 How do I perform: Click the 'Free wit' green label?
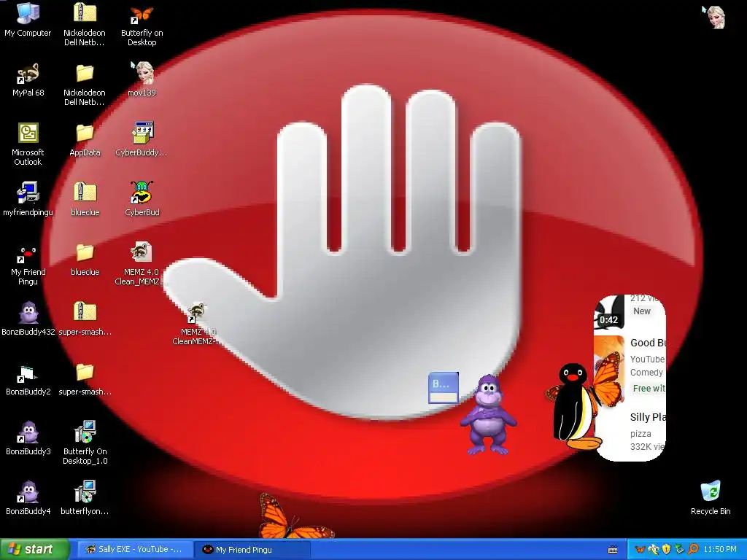(649, 389)
